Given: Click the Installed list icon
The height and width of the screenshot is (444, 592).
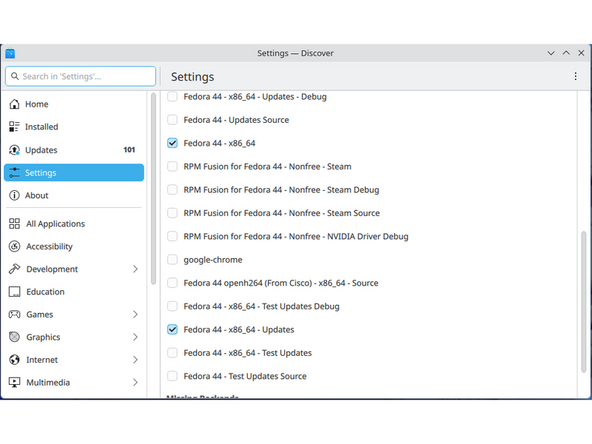Looking at the screenshot, I should [x=14, y=127].
